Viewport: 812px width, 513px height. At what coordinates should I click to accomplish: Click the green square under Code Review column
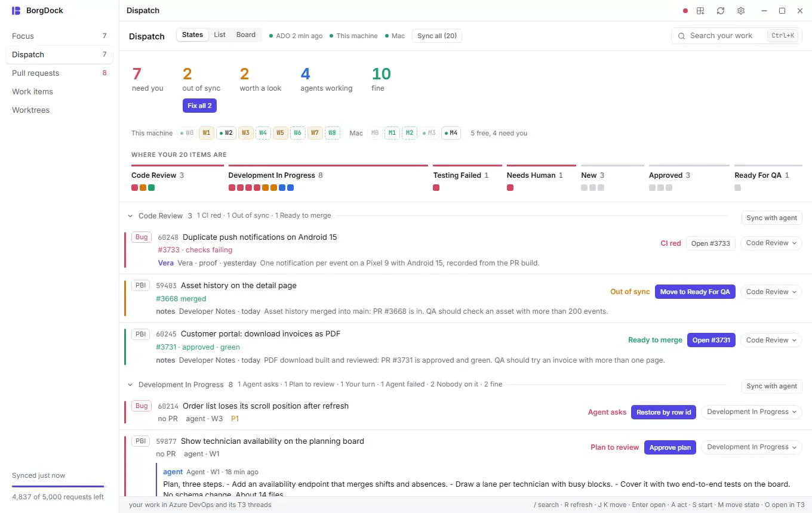(x=152, y=188)
